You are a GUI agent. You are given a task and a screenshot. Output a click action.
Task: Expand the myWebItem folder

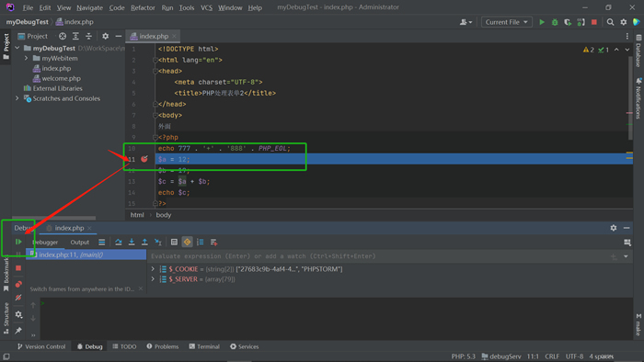click(27, 58)
